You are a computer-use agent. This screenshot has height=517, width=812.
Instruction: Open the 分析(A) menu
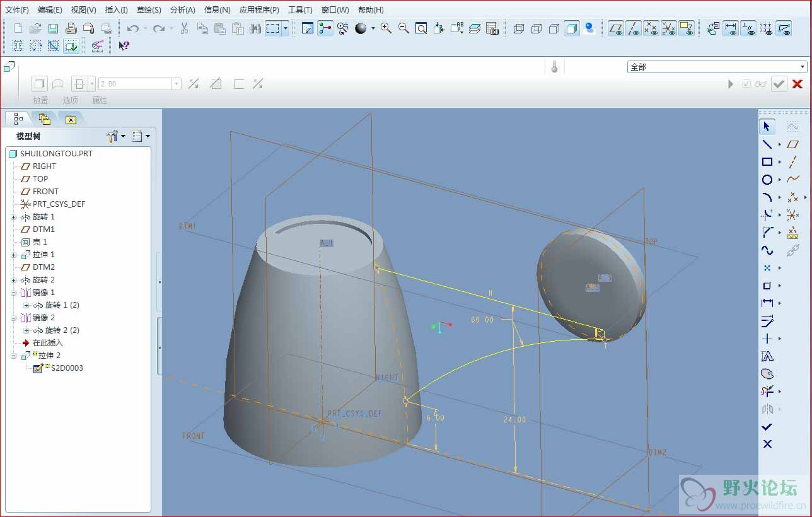pyautogui.click(x=182, y=9)
